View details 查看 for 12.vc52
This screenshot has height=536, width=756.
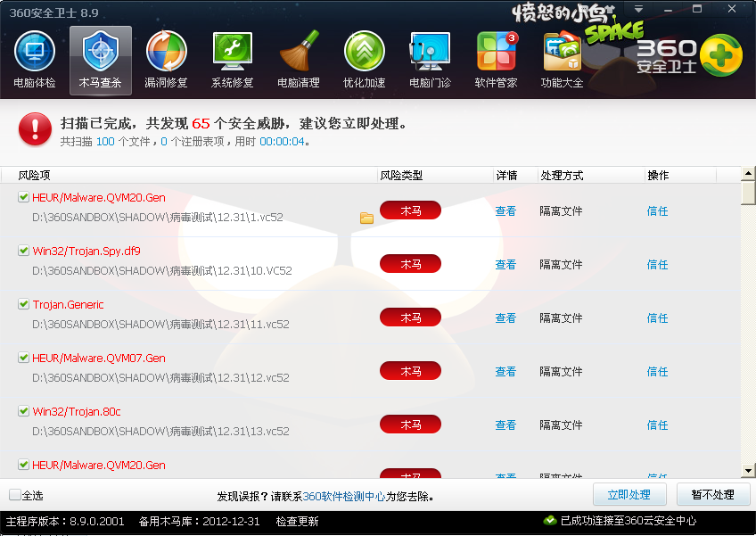(505, 372)
